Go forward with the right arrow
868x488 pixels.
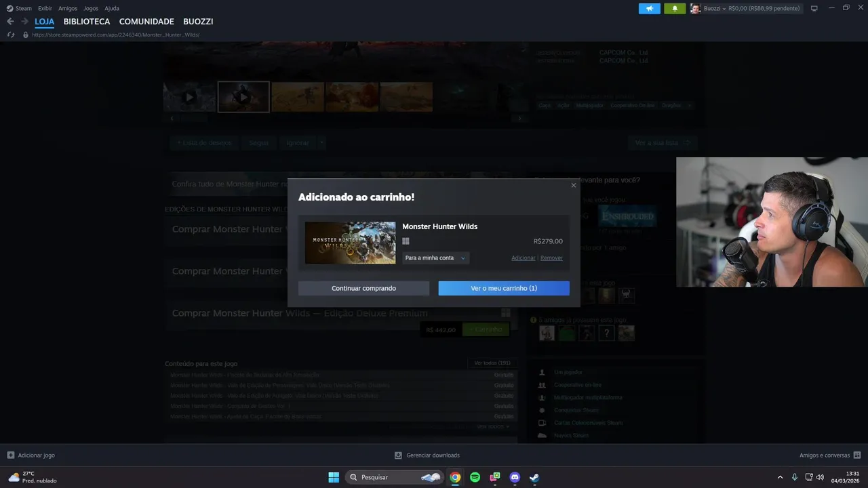click(x=24, y=22)
